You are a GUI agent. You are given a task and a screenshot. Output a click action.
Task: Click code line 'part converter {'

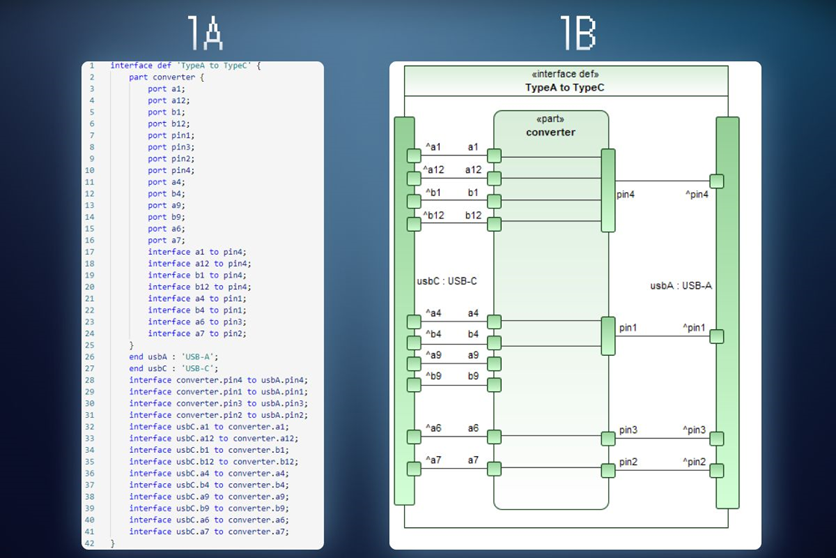pyautogui.click(x=166, y=77)
